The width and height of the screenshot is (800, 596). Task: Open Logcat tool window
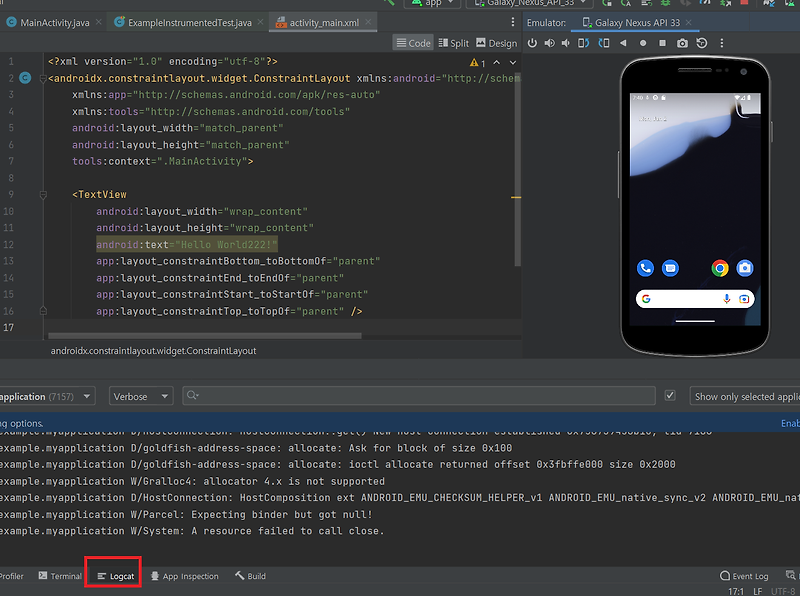[116, 576]
